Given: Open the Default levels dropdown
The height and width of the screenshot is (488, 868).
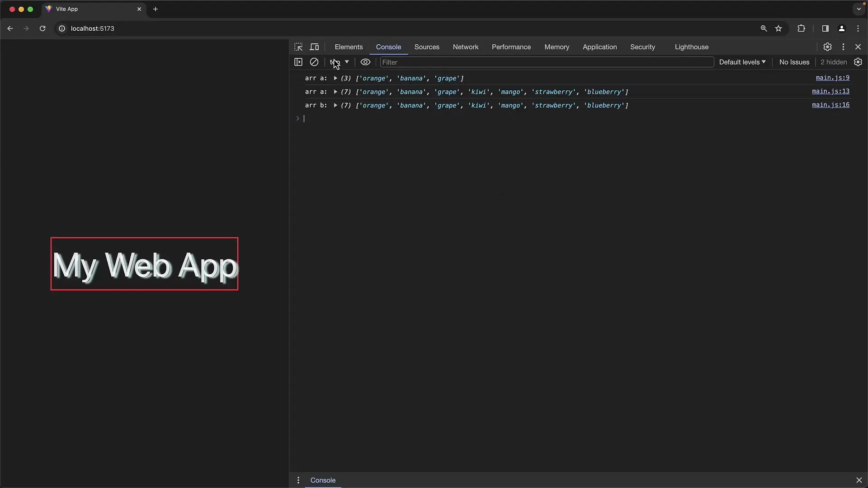Looking at the screenshot, I should (x=742, y=62).
